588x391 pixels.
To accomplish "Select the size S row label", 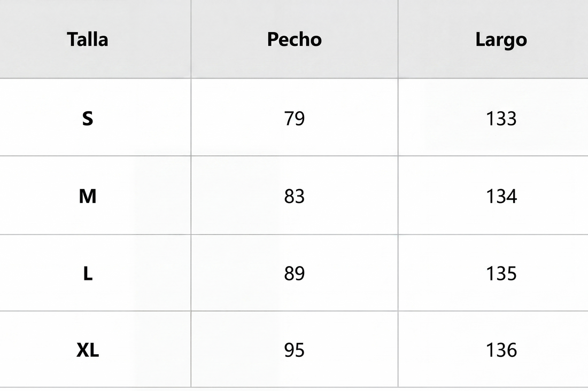I will click(88, 118).
